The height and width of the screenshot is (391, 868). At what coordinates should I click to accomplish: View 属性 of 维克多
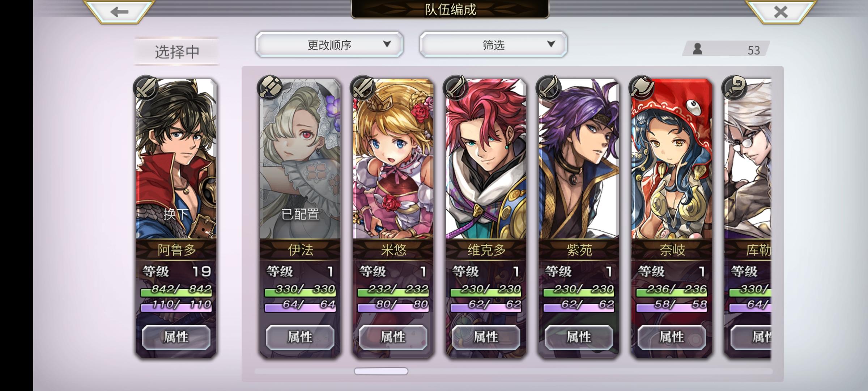(x=486, y=337)
